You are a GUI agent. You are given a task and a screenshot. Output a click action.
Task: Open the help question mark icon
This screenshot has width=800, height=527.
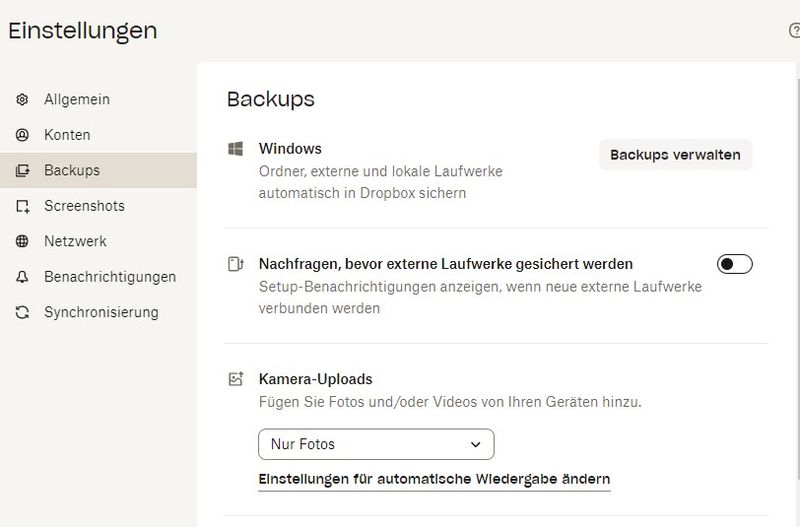pos(794,31)
